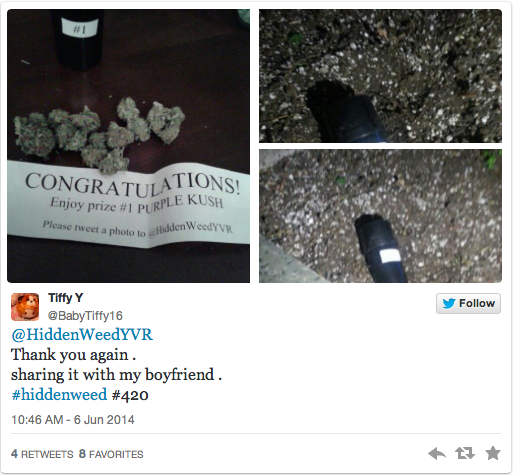Open the @HiddenWeedYVR mention link
Image resolution: width=513 pixels, height=475 pixels.
[82, 335]
